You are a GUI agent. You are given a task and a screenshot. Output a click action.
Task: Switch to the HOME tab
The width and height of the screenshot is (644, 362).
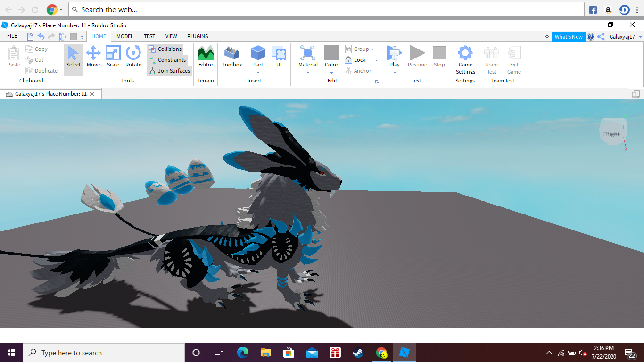[x=99, y=36]
